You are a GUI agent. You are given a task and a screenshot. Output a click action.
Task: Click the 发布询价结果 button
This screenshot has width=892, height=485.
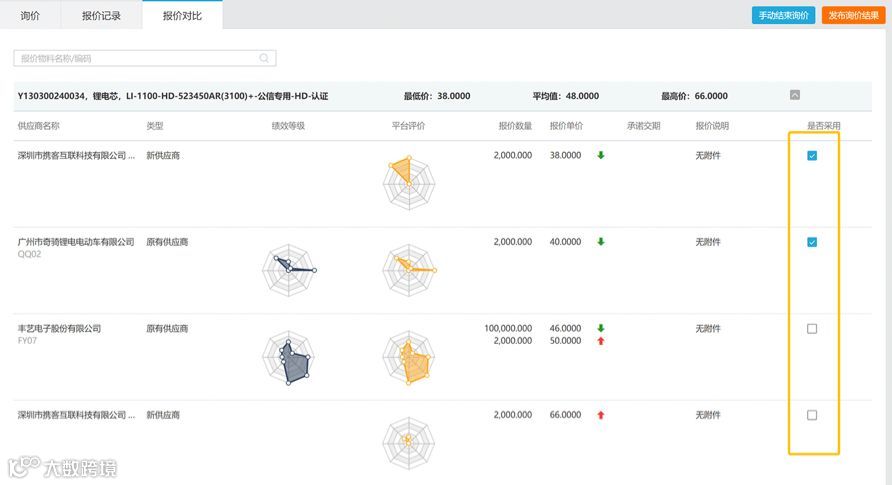[x=853, y=15]
